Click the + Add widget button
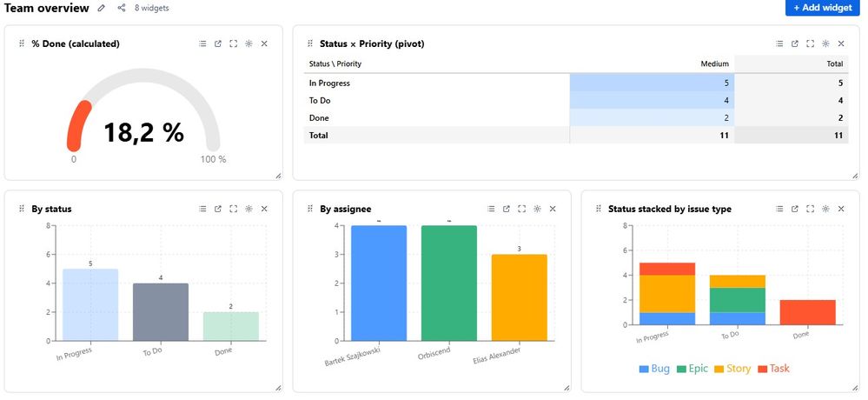868x400 pixels. pyautogui.click(x=822, y=8)
